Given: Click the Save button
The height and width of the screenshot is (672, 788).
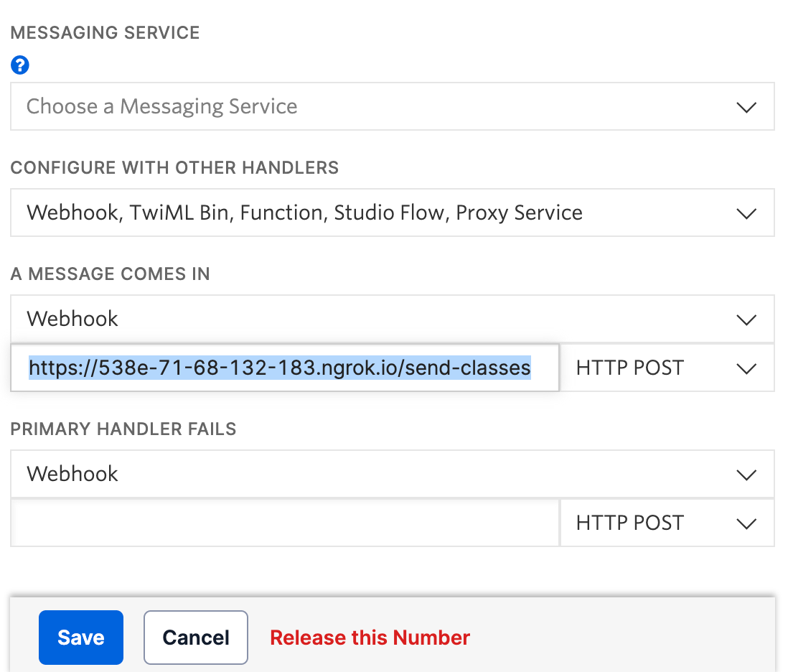Looking at the screenshot, I should 81,638.
